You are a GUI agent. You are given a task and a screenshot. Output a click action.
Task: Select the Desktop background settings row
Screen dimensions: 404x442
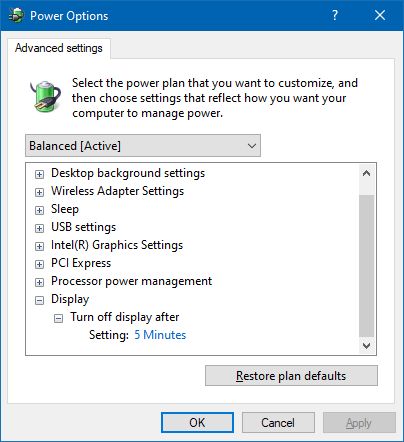pyautogui.click(x=128, y=173)
